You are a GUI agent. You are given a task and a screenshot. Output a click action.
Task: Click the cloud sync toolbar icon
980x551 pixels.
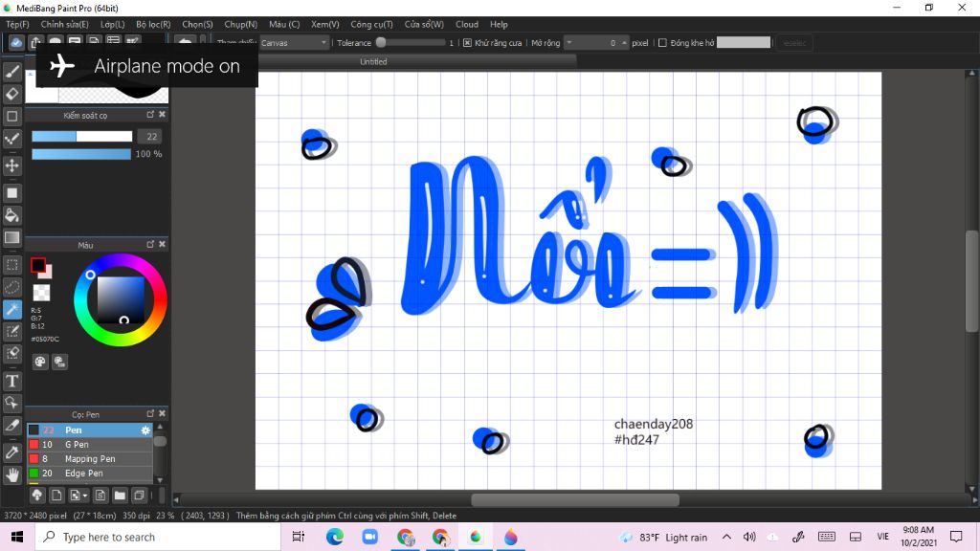tap(15, 42)
